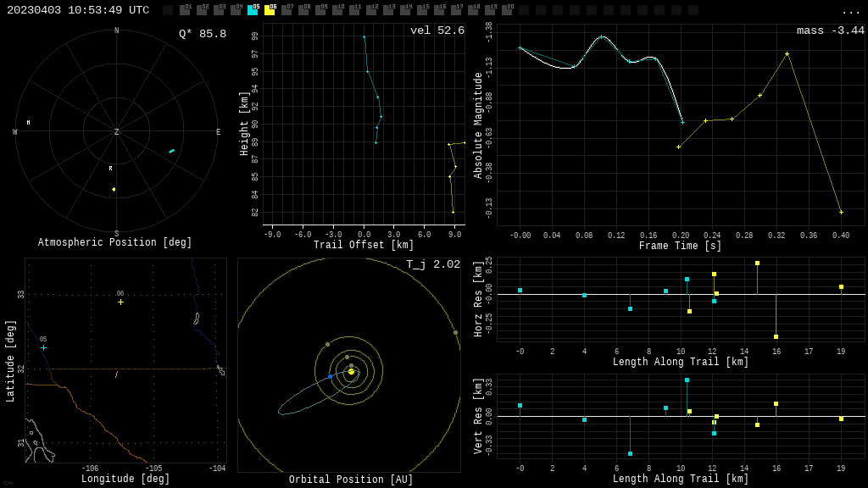Screen dimensions: 868x488
Task: Click the cyan station 05 indicator
Action: pyautogui.click(x=253, y=10)
